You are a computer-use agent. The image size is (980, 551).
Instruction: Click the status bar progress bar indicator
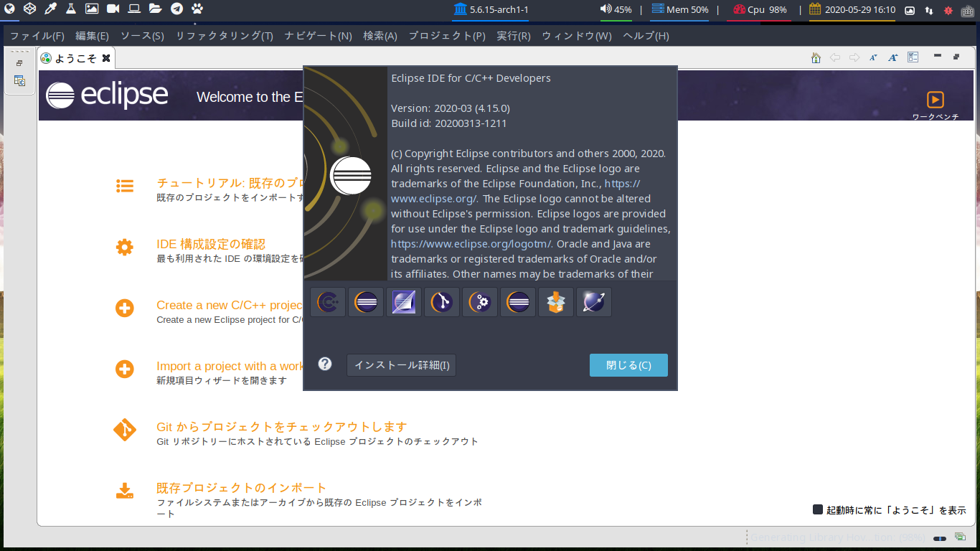[x=940, y=538]
